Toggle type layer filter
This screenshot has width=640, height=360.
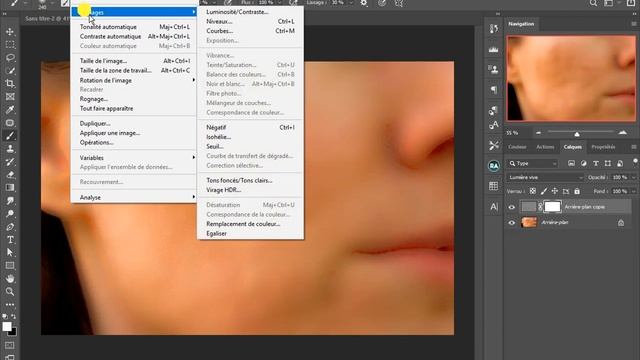click(596, 163)
